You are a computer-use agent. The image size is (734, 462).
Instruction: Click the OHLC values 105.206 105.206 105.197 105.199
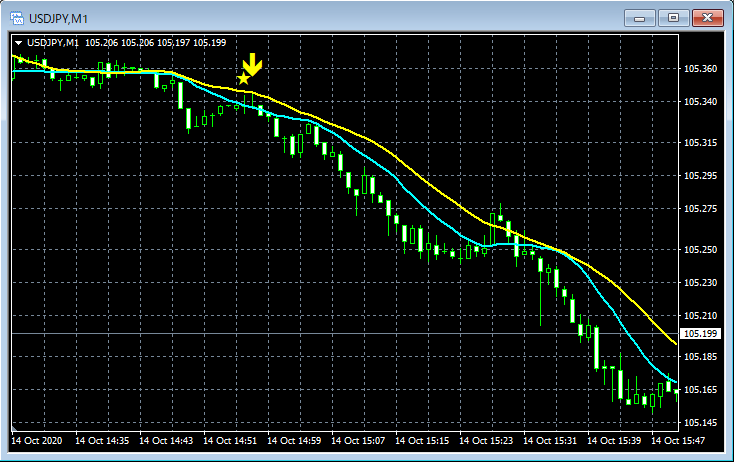pyautogui.click(x=155, y=43)
